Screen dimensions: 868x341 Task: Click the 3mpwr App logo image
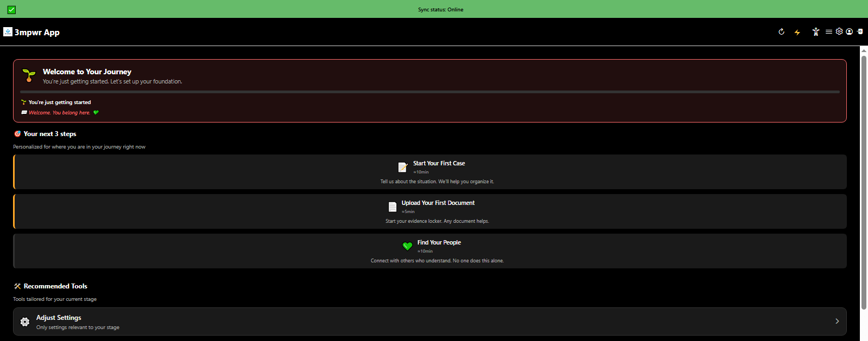(x=8, y=32)
